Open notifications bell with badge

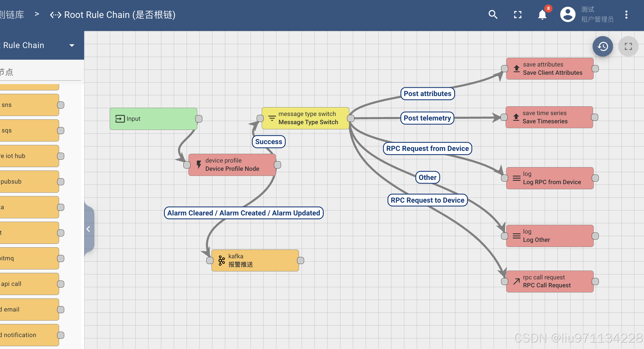point(542,14)
